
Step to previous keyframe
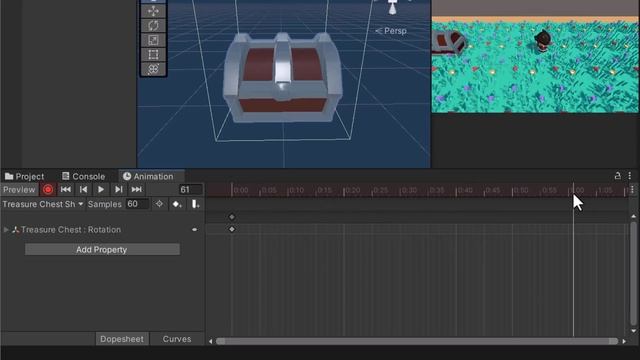(83, 189)
